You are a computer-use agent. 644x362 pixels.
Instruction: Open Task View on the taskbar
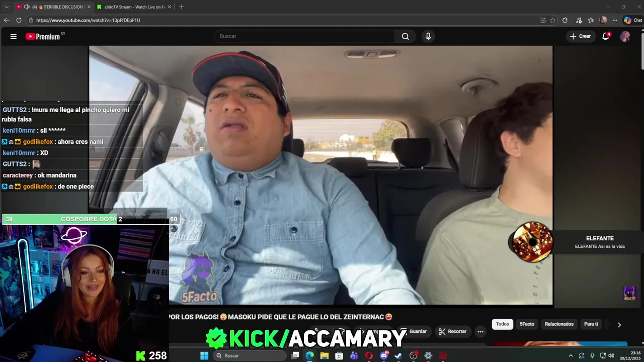tap(295, 355)
